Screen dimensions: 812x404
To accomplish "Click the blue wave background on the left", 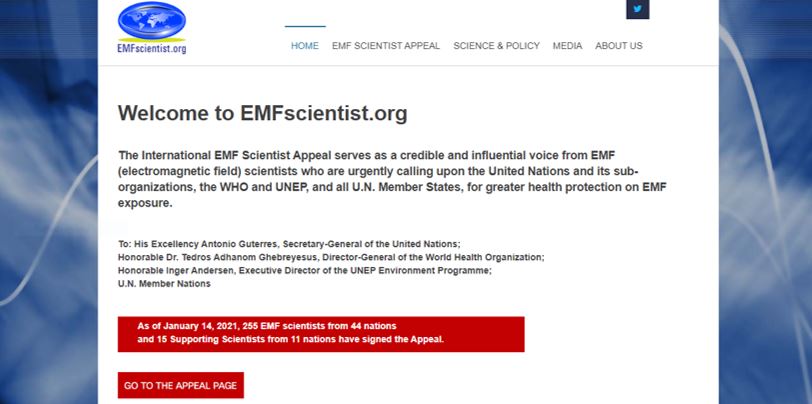I will point(49,202).
